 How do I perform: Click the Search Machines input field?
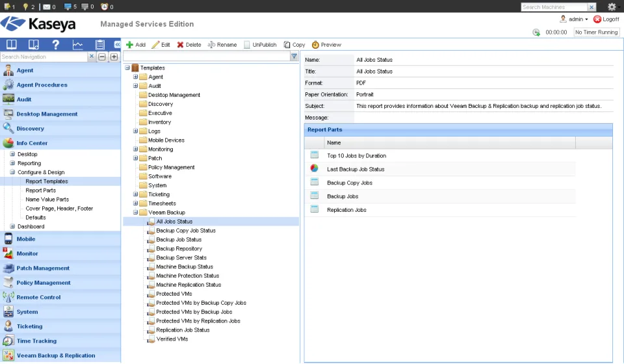[554, 7]
